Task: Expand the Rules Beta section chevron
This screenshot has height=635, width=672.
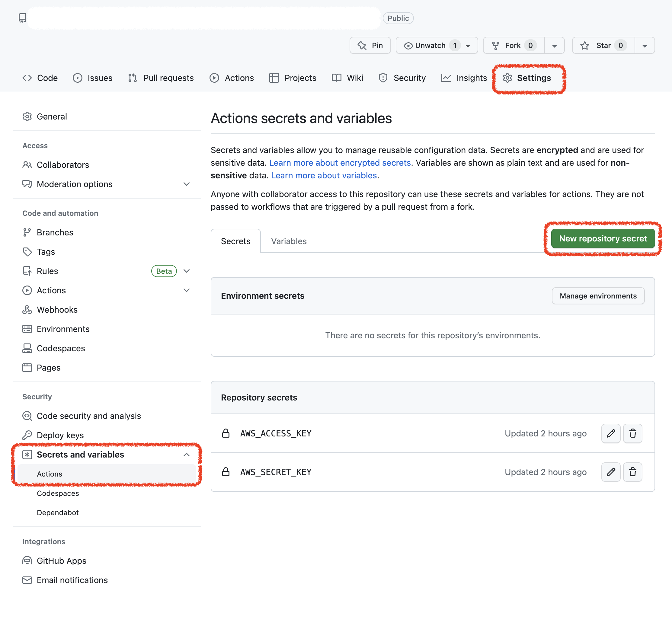Action: click(x=186, y=271)
